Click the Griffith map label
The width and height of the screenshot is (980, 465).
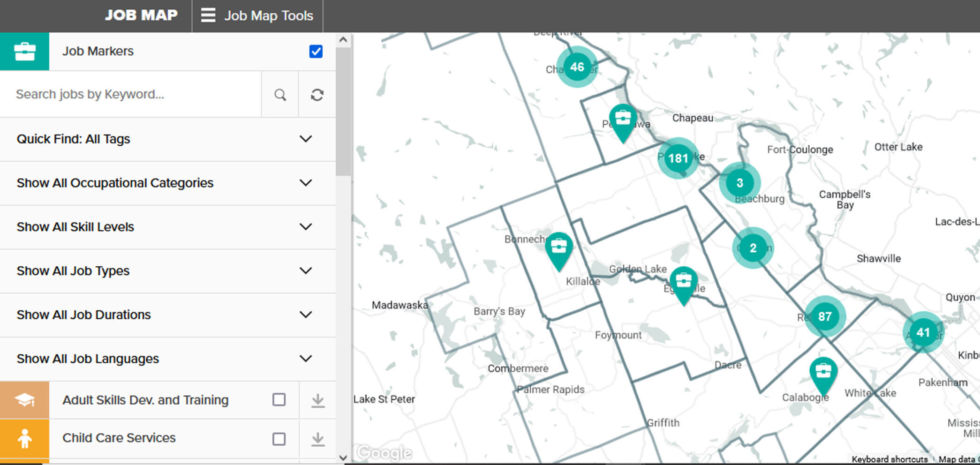(x=663, y=423)
